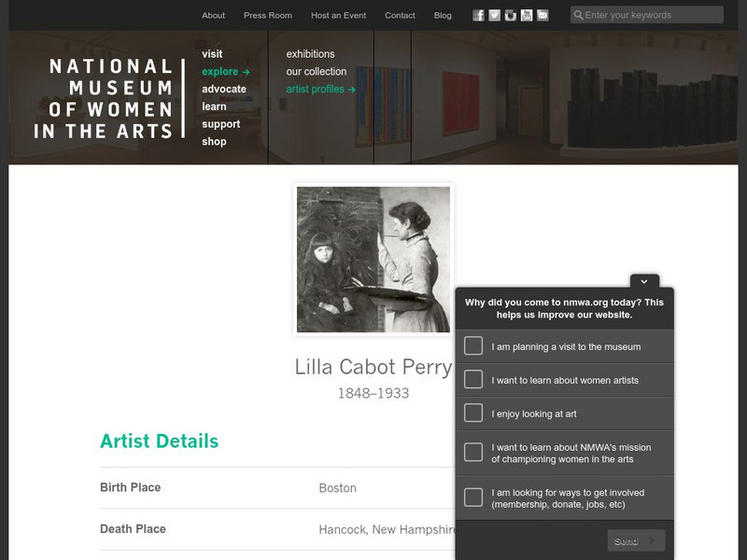Select the "I enjoy looking at art" checkbox
The height and width of the screenshot is (560, 747).
tap(473, 413)
